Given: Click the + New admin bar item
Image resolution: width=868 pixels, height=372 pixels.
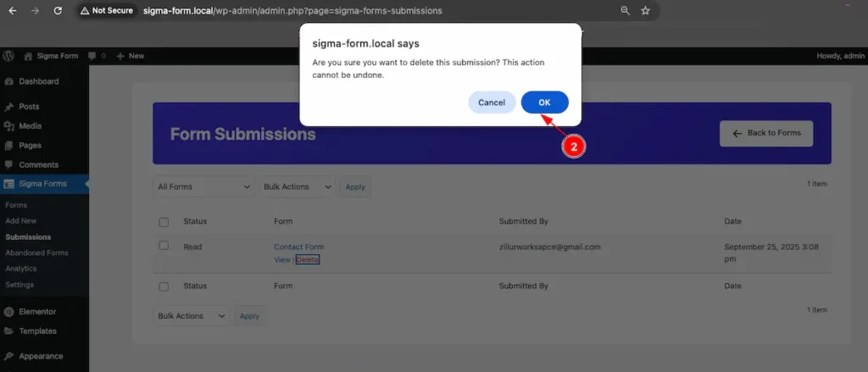Looking at the screenshot, I should [130, 56].
